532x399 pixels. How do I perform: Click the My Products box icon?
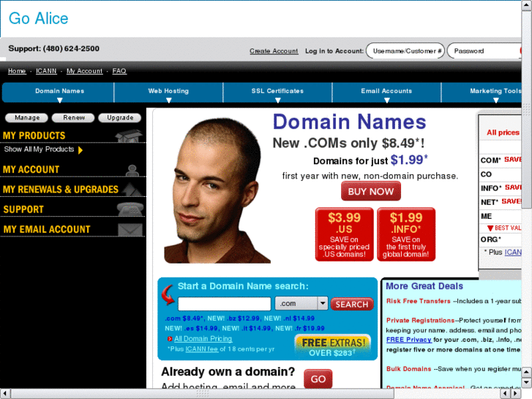(129, 136)
